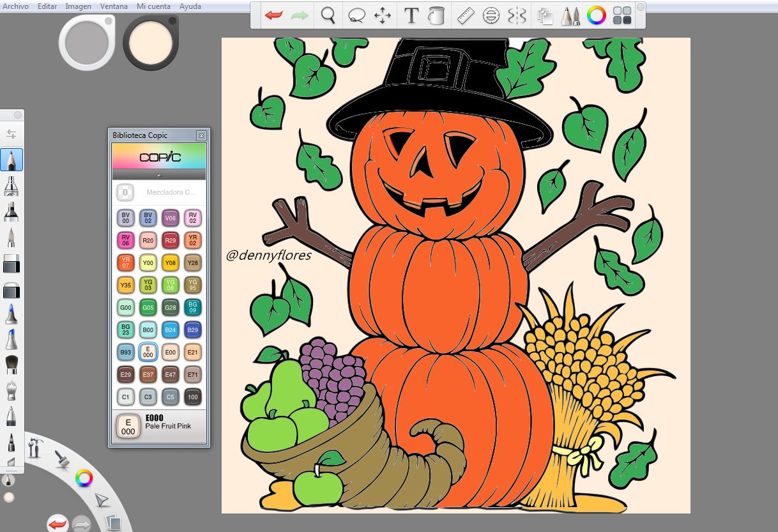Select the chisel Marker brush
The width and height of the screenshot is (778, 532).
click(x=11, y=211)
